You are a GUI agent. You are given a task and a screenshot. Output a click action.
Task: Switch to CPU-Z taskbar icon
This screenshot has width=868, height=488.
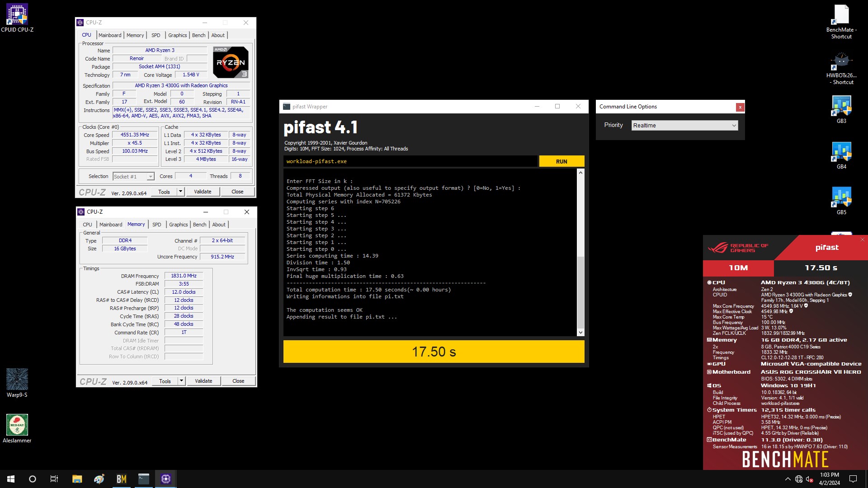166,479
